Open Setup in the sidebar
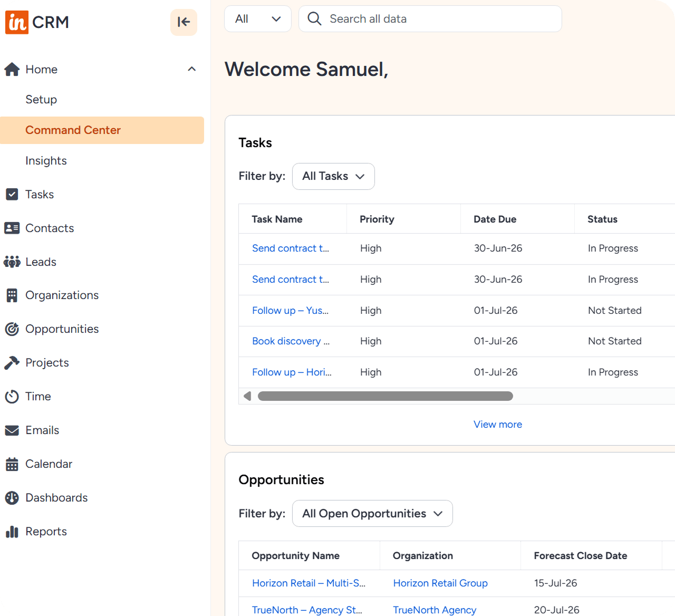This screenshot has width=675, height=616. click(41, 100)
